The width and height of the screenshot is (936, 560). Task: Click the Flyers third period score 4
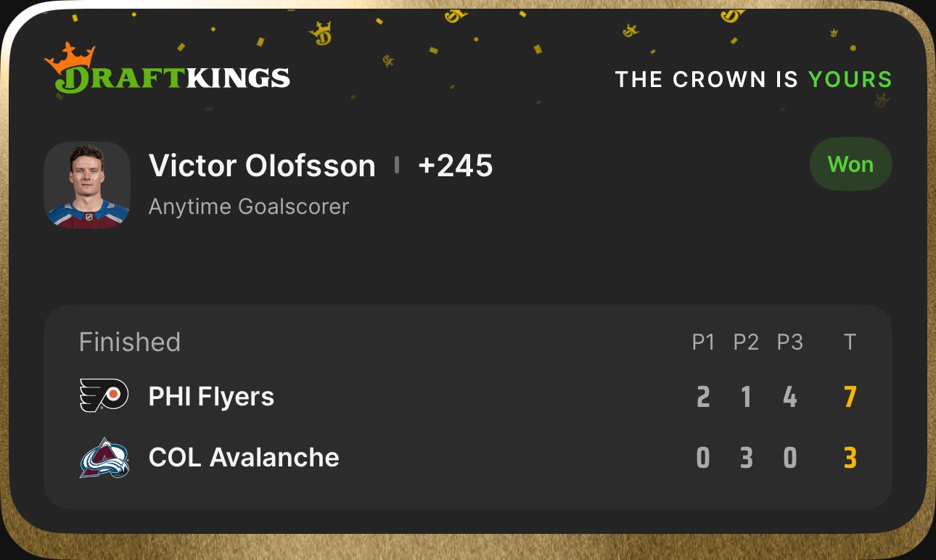click(790, 397)
